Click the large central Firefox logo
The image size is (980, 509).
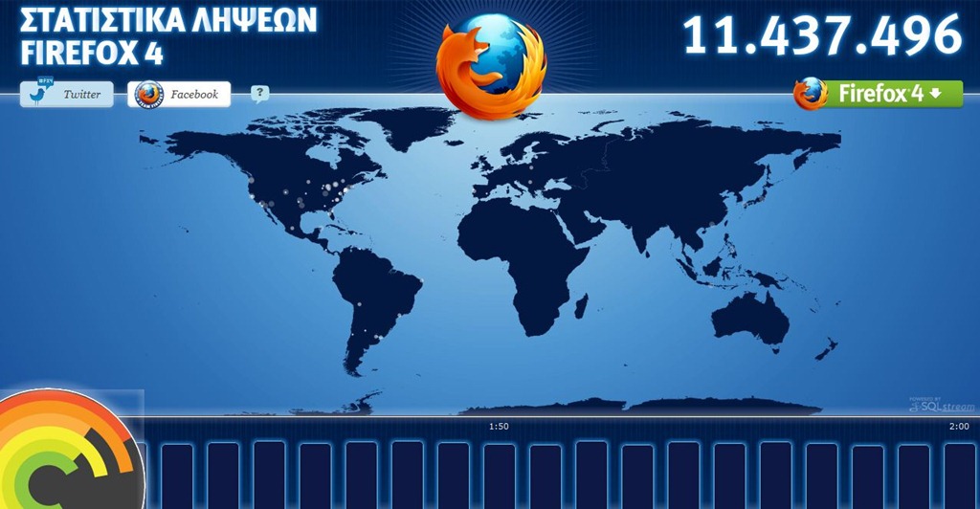coord(491,66)
